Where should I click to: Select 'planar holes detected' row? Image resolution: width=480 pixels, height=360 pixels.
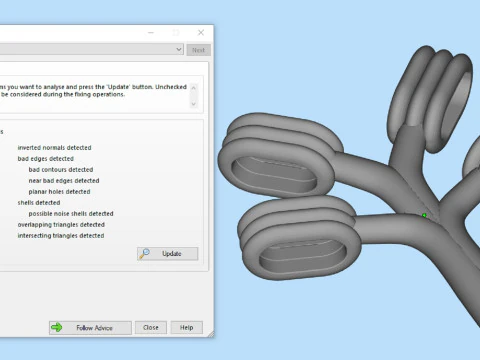point(59,192)
